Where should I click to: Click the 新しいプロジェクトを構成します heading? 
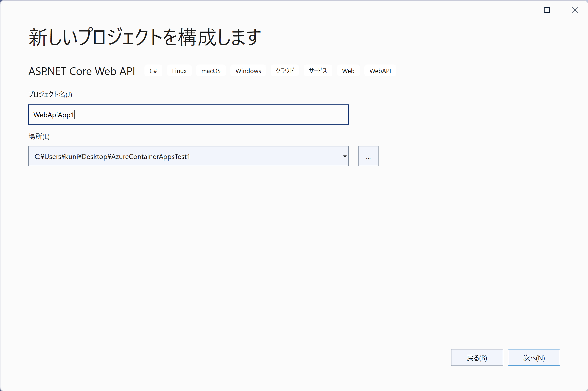coord(145,37)
